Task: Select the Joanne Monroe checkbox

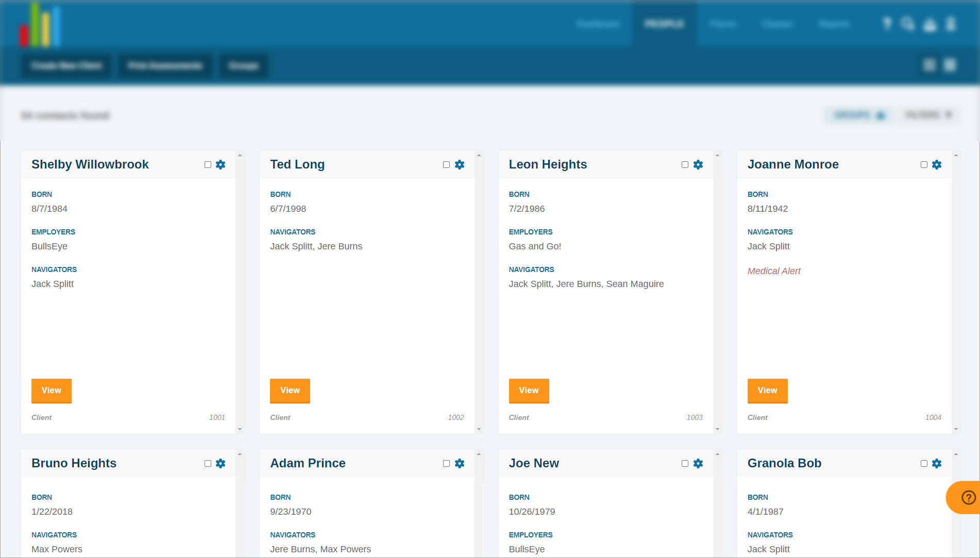Action: 924,165
